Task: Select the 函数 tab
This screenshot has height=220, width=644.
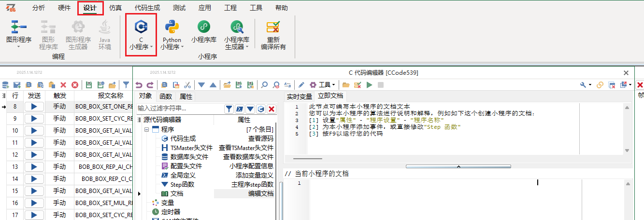Action: point(166,96)
